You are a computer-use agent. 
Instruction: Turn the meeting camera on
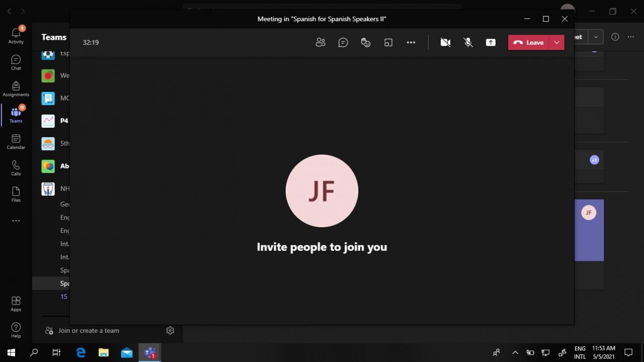coord(445,43)
